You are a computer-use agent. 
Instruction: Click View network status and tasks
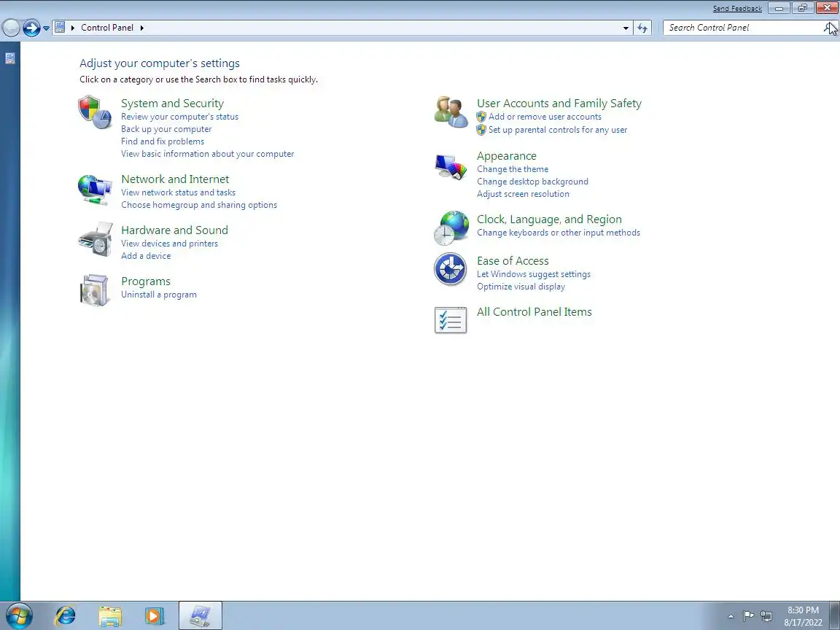pos(179,192)
